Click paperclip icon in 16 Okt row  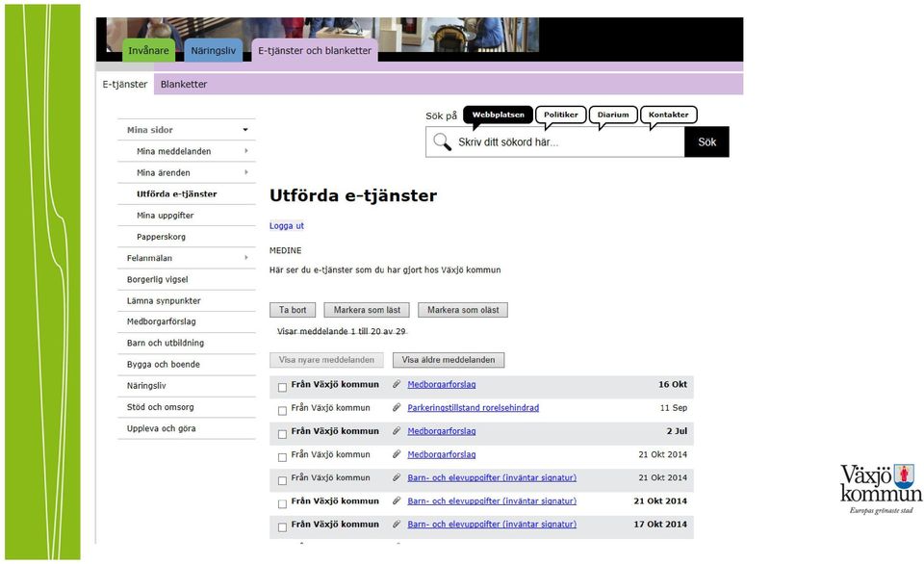[397, 384]
